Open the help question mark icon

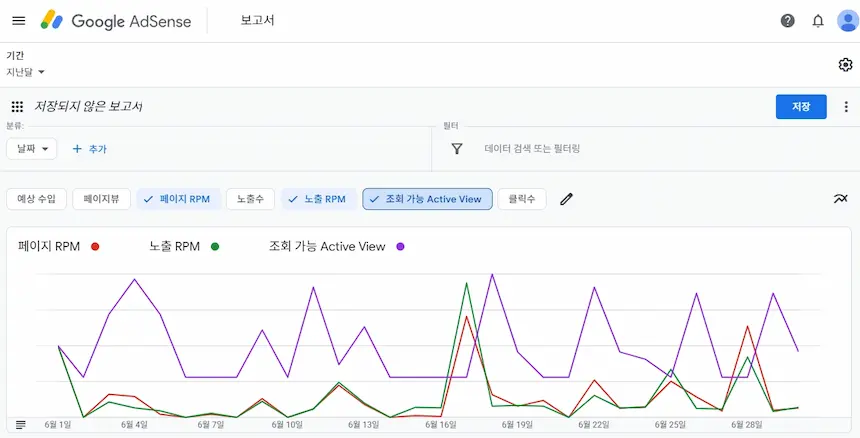click(x=788, y=21)
